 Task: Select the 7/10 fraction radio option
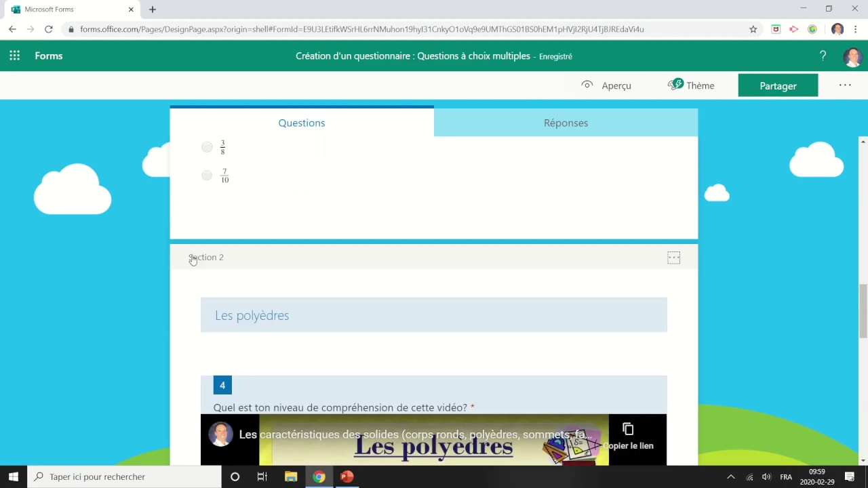[207, 176]
